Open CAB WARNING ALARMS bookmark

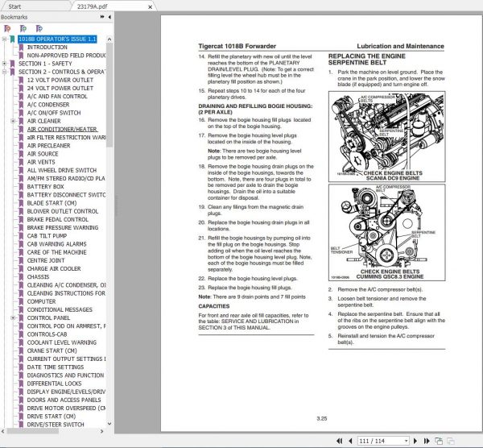(56, 244)
